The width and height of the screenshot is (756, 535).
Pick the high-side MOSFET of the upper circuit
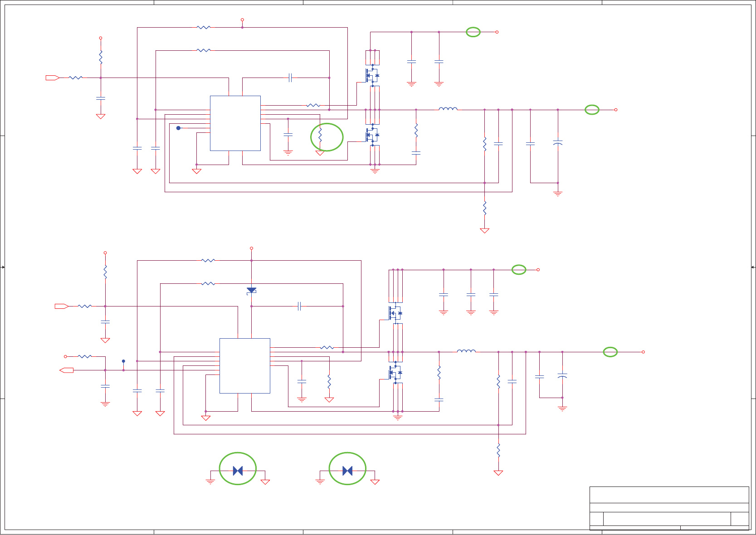click(372, 75)
